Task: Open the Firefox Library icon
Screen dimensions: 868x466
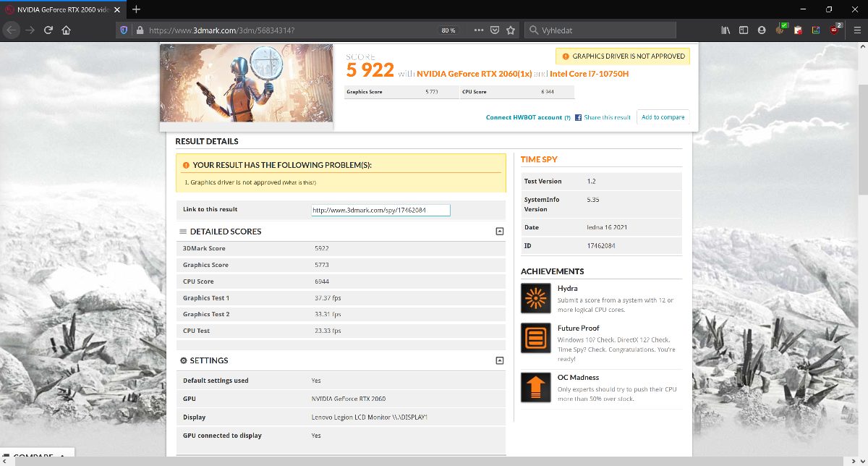Action: (x=726, y=30)
